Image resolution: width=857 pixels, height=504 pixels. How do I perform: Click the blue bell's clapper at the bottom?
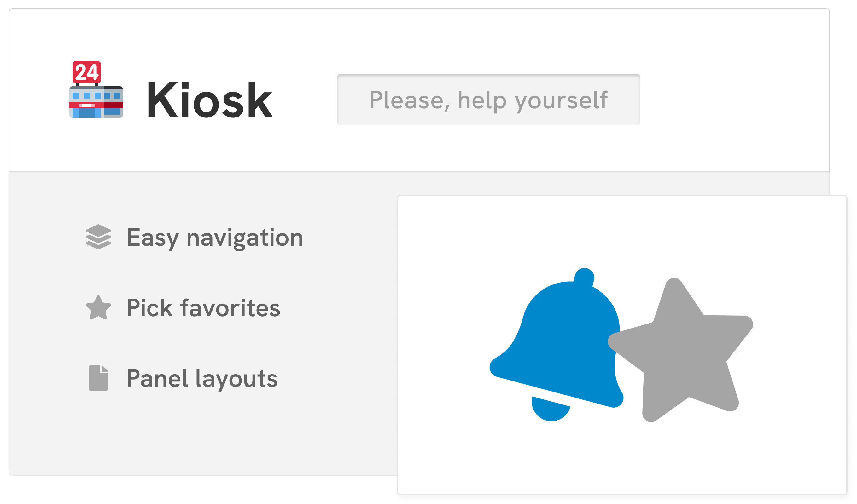[550, 409]
